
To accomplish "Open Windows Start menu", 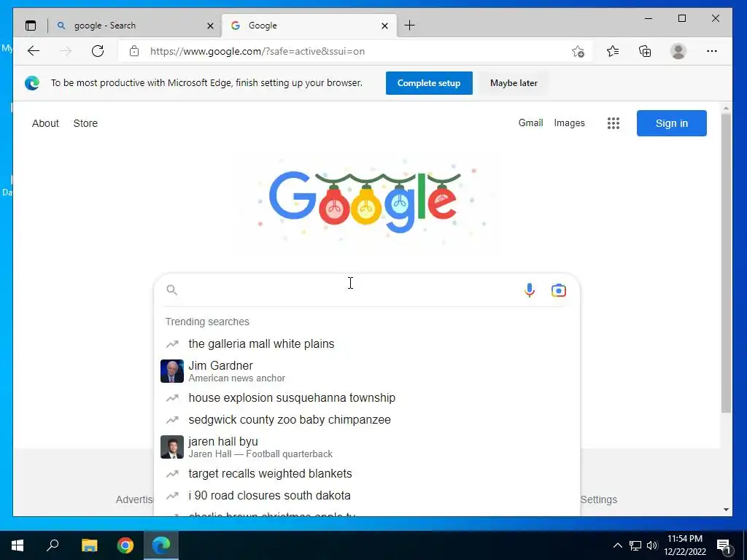I will 18,545.
